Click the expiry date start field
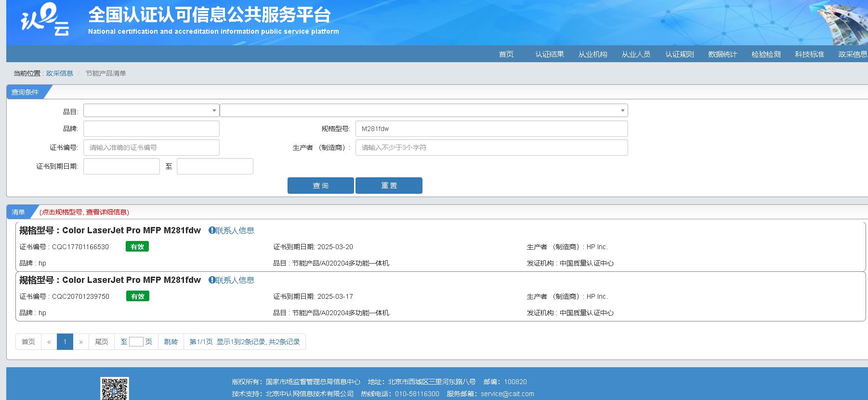The height and width of the screenshot is (400, 868). (x=121, y=166)
